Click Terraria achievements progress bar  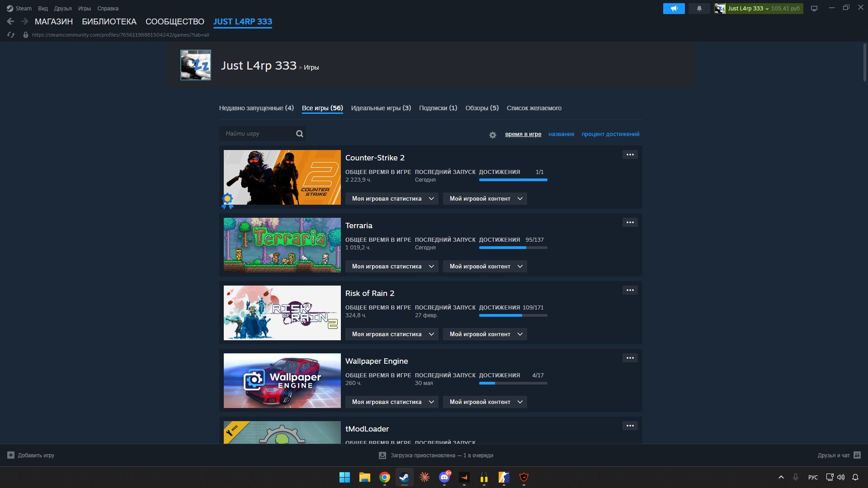click(x=513, y=248)
